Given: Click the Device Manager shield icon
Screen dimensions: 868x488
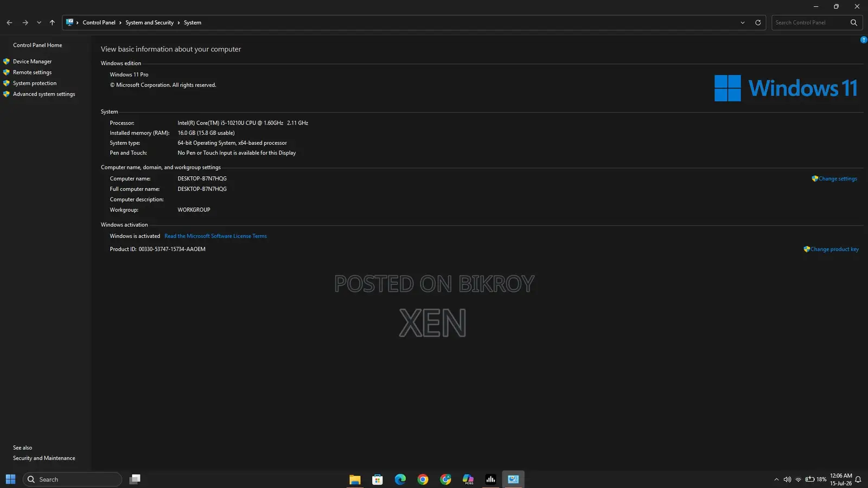Looking at the screenshot, I should pos(7,61).
